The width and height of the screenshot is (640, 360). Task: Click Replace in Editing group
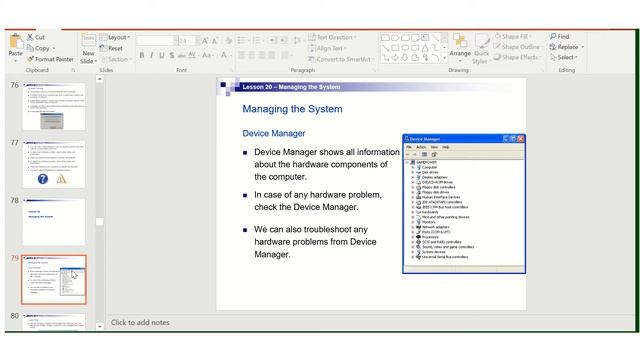[564, 47]
